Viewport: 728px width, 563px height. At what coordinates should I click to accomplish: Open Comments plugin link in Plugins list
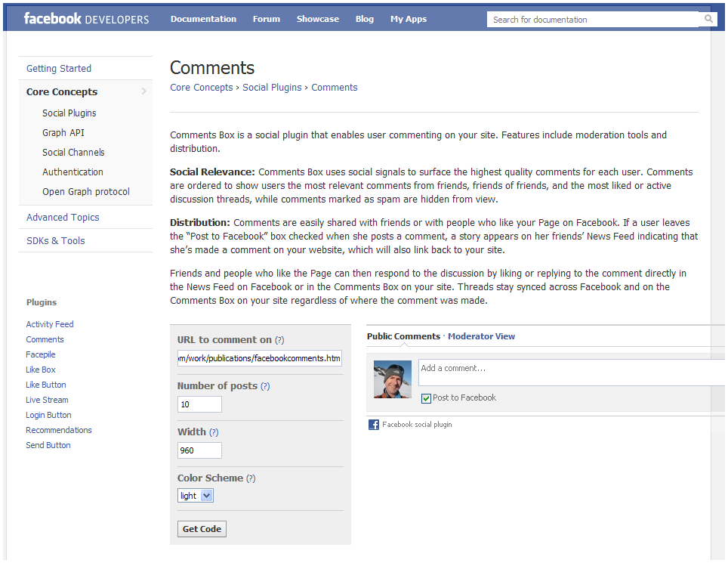coord(45,339)
